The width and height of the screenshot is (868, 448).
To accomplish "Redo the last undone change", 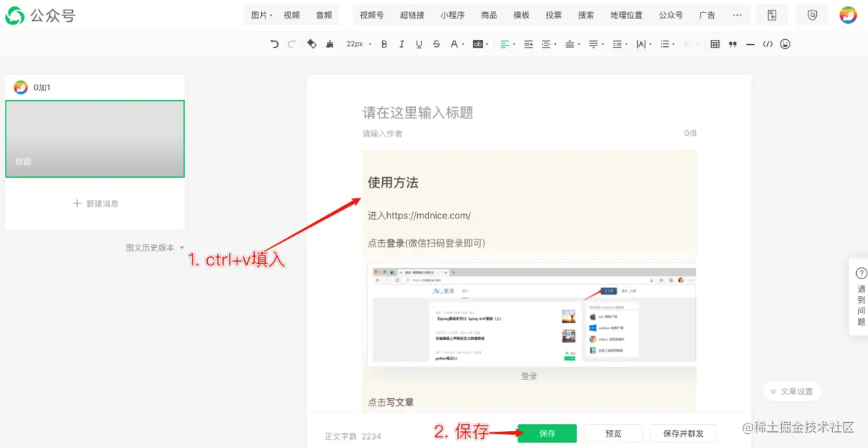I will point(292,43).
